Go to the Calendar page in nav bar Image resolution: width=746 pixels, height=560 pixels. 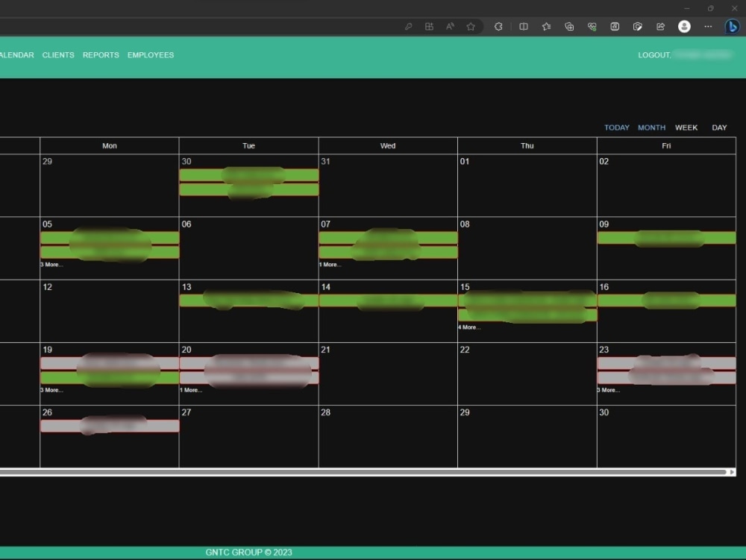pyautogui.click(x=16, y=55)
